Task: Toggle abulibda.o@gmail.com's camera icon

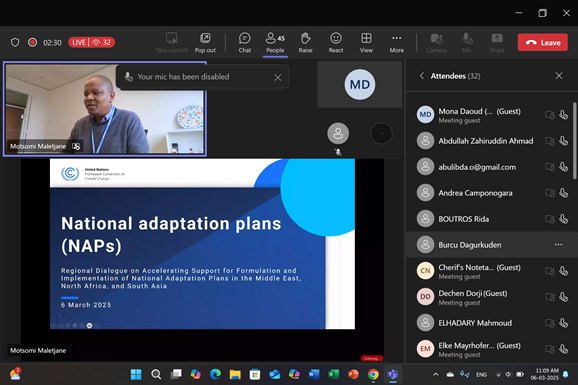Action: pos(550,167)
